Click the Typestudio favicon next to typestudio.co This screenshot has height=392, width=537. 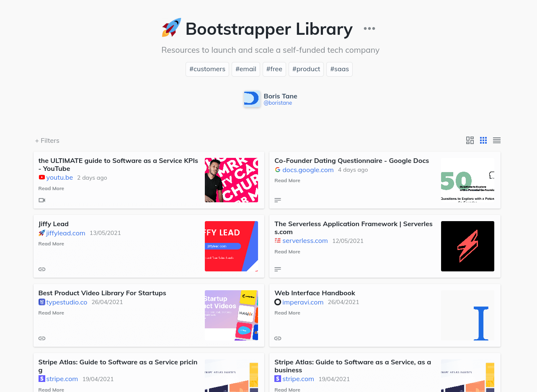42,302
